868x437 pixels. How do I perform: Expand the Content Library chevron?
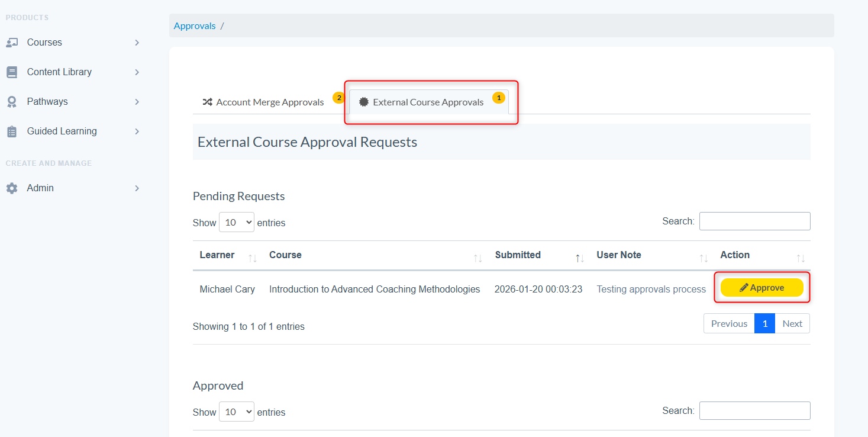[137, 72]
